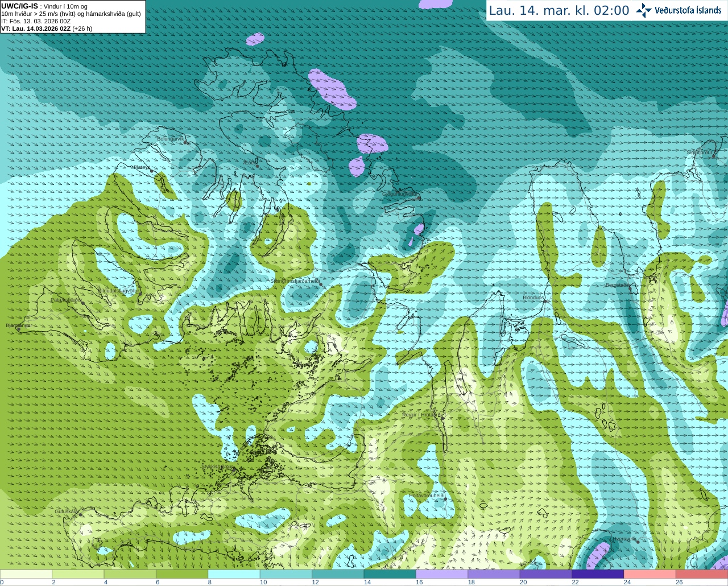Click the Gjögurflugvöllur station label
This screenshot has width=728, height=586.
(400, 194)
